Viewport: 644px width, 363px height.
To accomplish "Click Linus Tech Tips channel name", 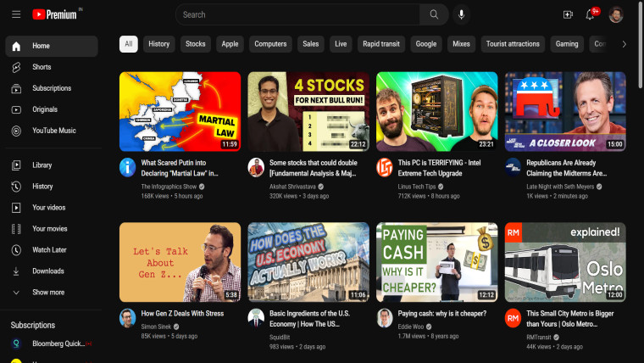I will point(416,187).
